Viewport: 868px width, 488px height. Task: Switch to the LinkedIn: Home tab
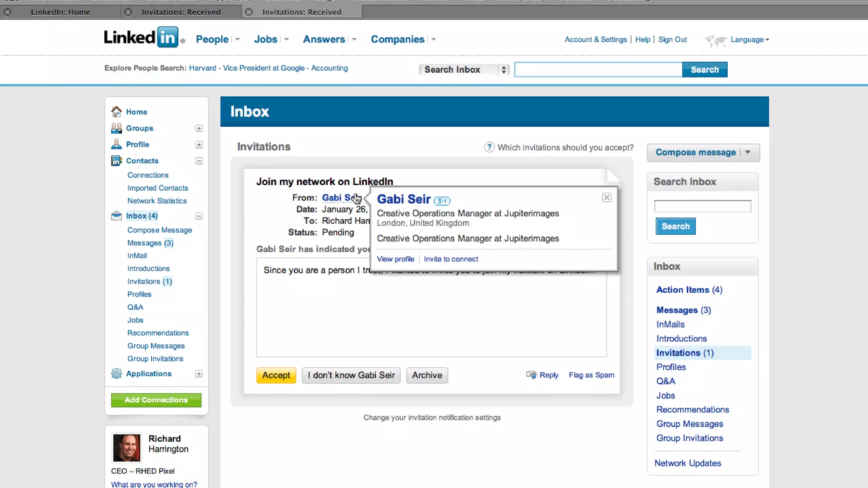[x=60, y=12]
